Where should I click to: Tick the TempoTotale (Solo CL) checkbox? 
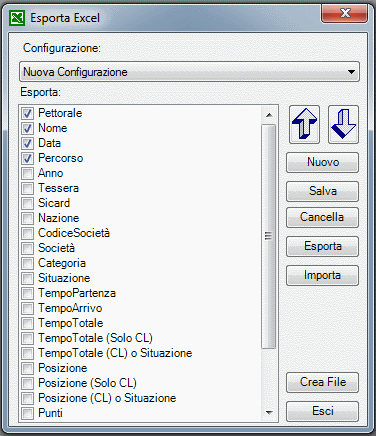pos(27,338)
